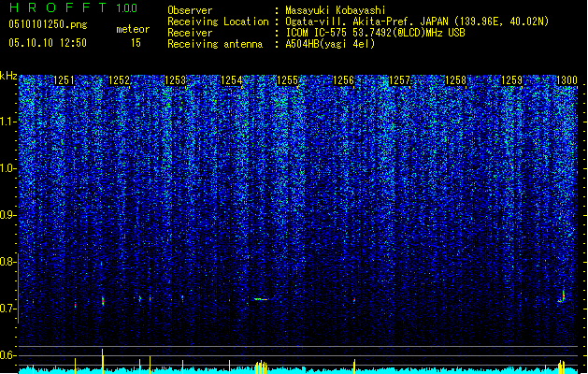
Task: Click the yellow spike cluster near 1254
Action: click(261, 367)
